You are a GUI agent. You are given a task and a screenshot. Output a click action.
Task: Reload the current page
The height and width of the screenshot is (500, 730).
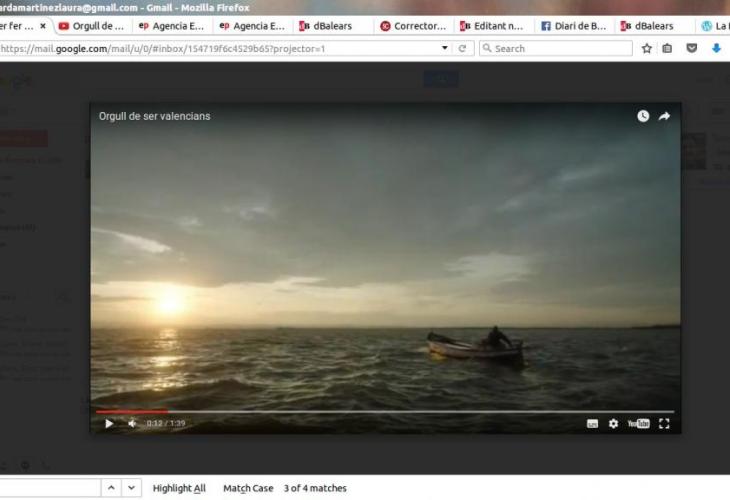[462, 48]
